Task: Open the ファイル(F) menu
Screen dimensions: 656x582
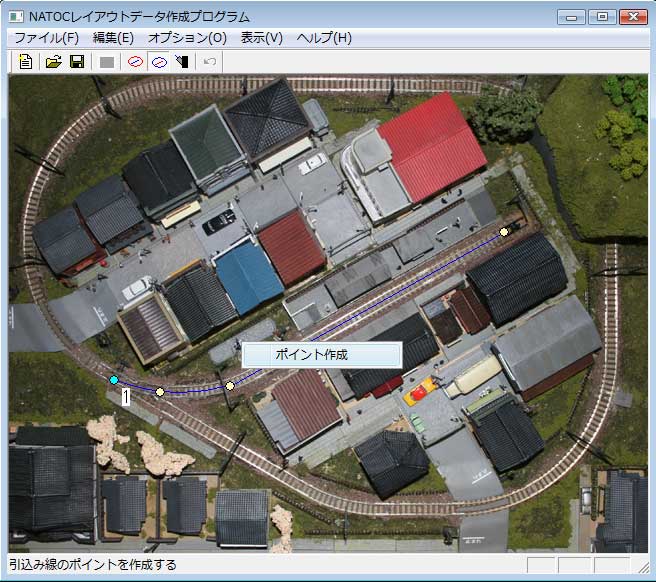Action: [46, 38]
